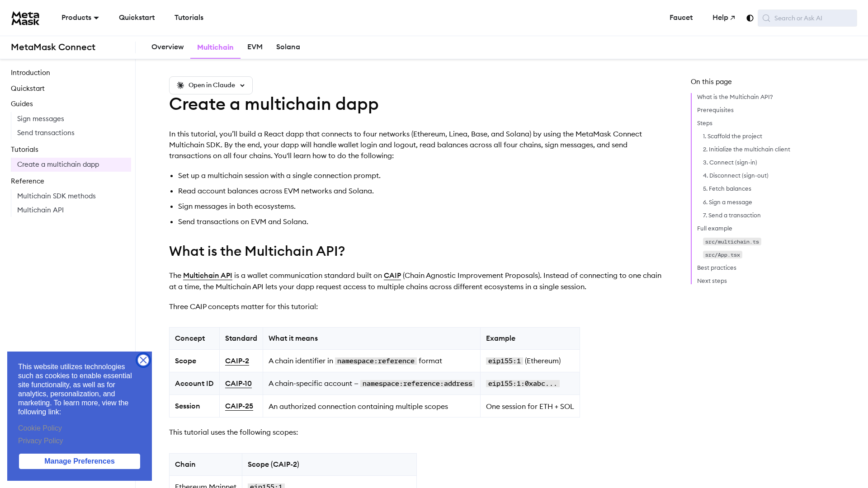868x488 pixels.
Task: Click the 'Scope (CAIP-2)' column header
Action: [x=329, y=465]
